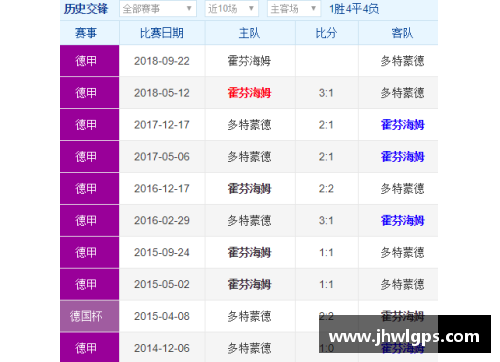
Task: Open the 主客场 home/away dropdown
Action: pyautogui.click(x=294, y=9)
